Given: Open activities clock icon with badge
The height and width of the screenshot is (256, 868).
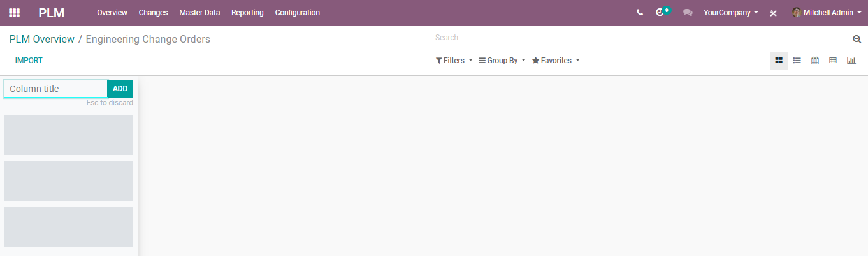Looking at the screenshot, I should coord(662,12).
